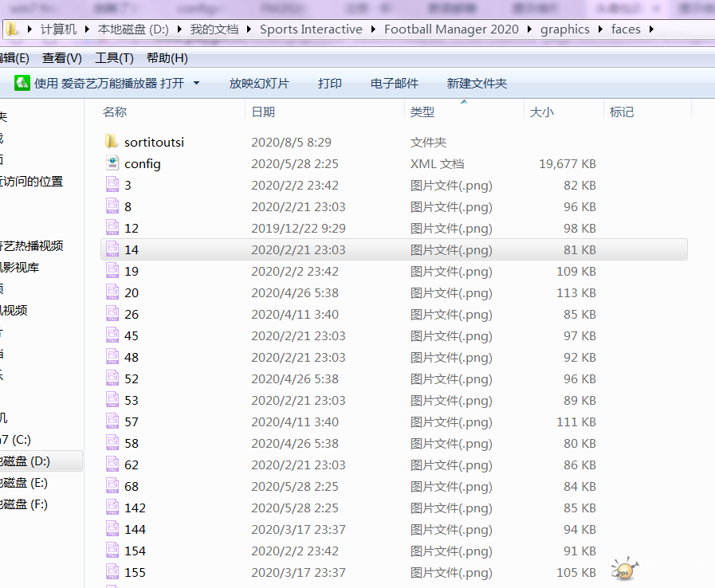
Task: Open the 工具(T) menu
Action: 114,58
